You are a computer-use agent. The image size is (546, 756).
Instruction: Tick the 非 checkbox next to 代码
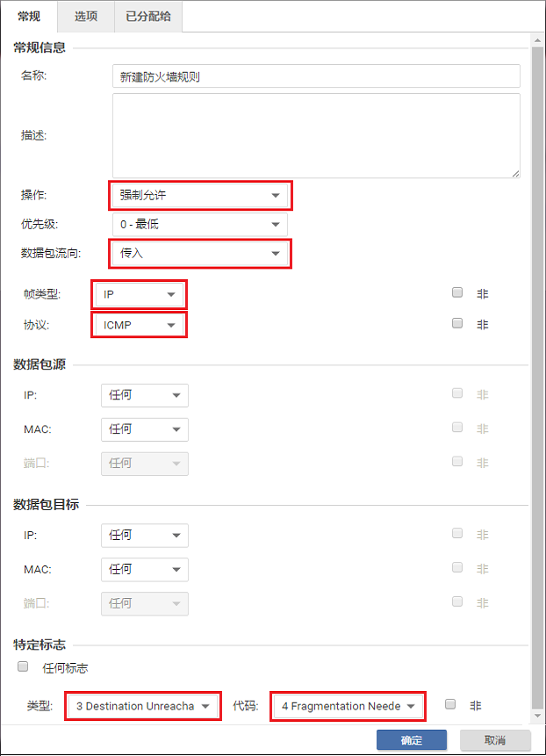coord(450,704)
